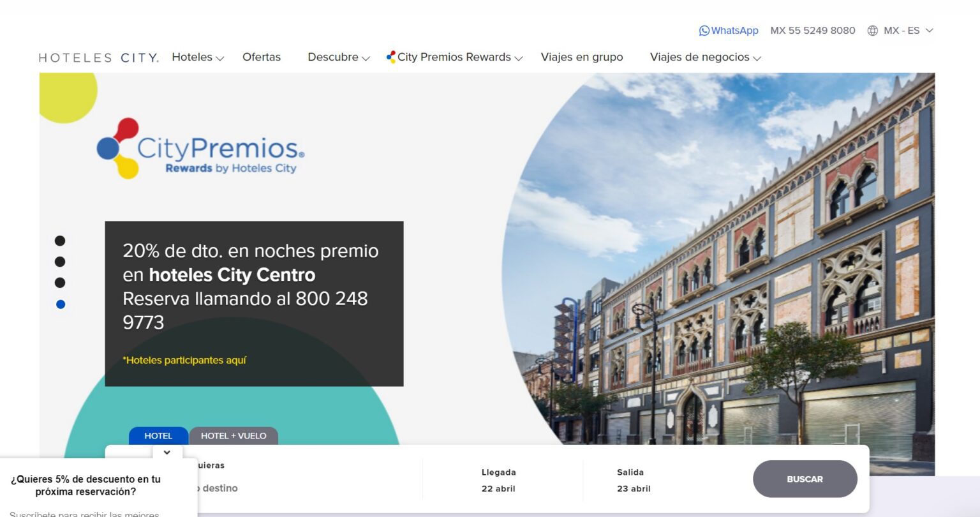Pick the Llegada date 22 abril
This screenshot has height=517, width=980.
coord(498,481)
